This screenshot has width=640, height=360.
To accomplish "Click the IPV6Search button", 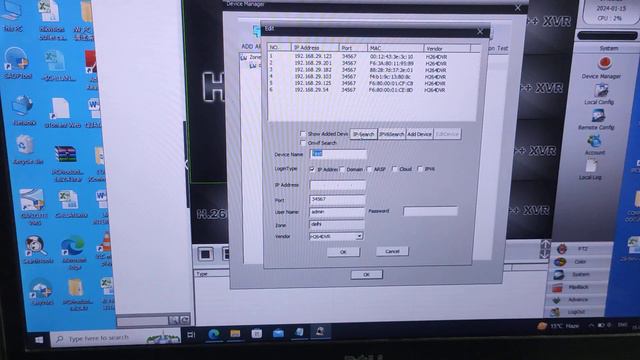I will point(391,134).
